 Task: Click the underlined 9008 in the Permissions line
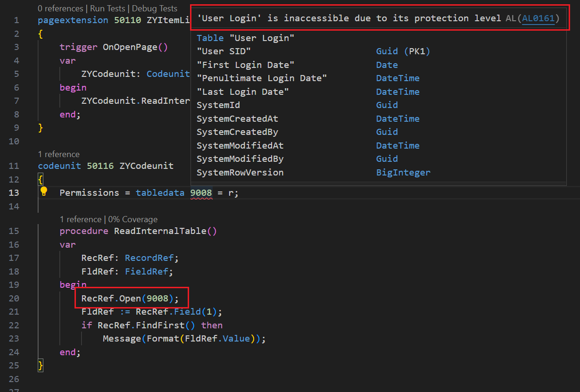click(201, 193)
